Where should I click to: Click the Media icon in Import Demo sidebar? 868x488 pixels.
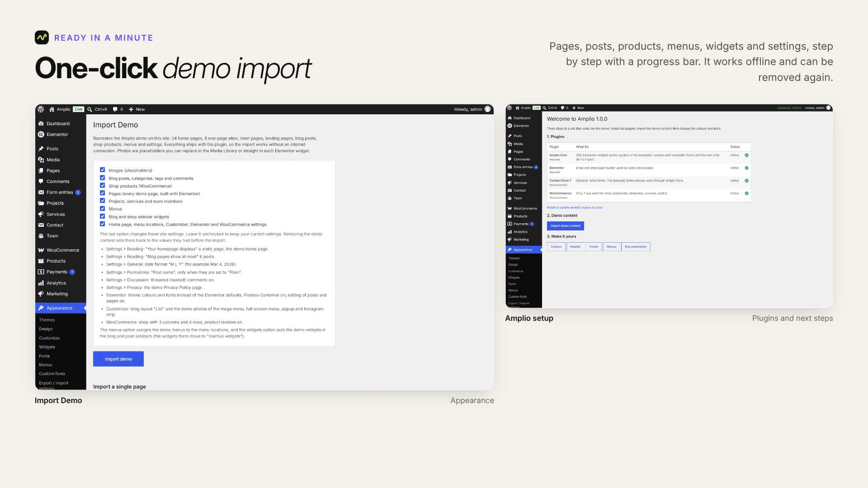[x=41, y=160]
